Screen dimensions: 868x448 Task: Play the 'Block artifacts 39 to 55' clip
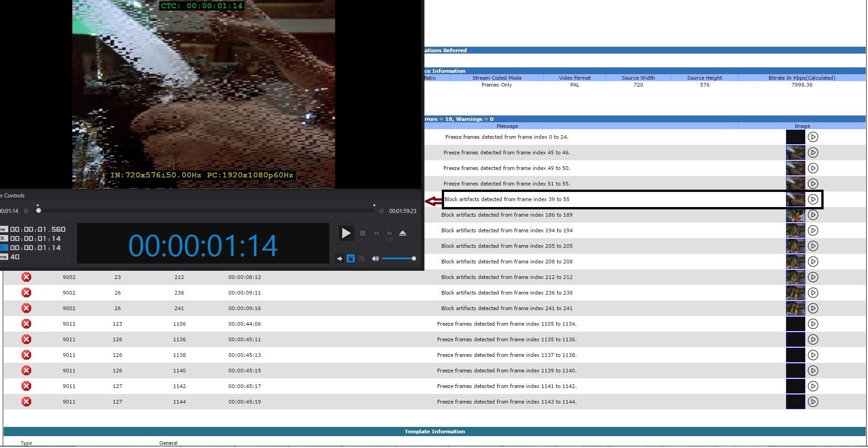813,199
